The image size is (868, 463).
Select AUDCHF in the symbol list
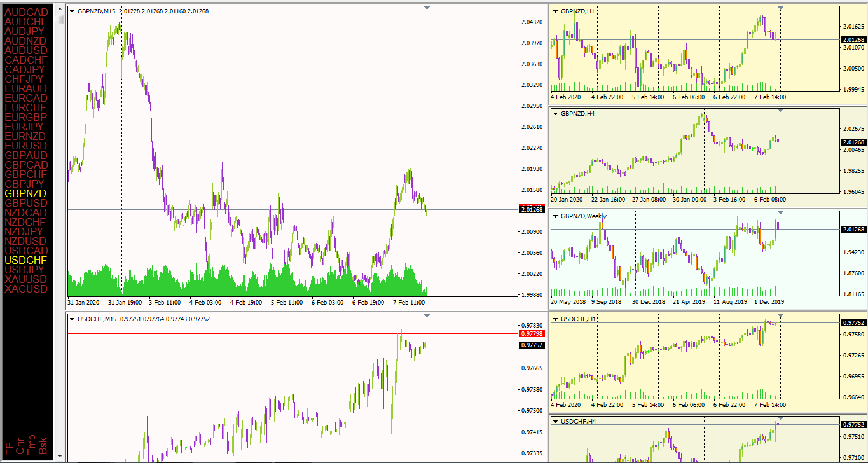point(26,22)
